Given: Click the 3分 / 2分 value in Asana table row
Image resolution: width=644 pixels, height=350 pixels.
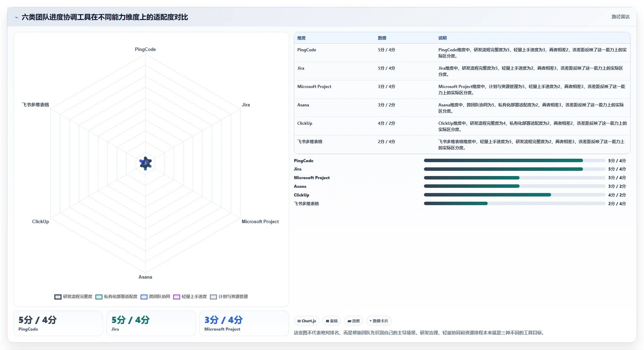Looking at the screenshot, I should [x=386, y=105].
